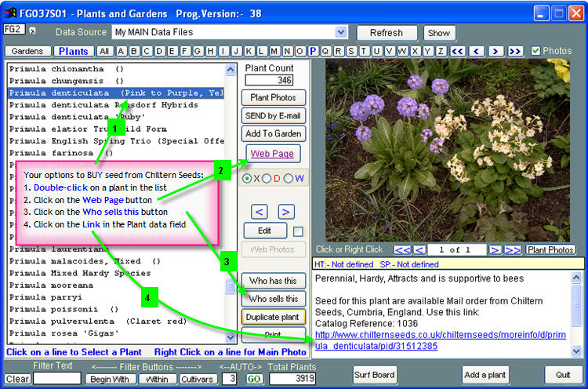
Task: Select Primula mooreana in the list
Action: click(116, 285)
